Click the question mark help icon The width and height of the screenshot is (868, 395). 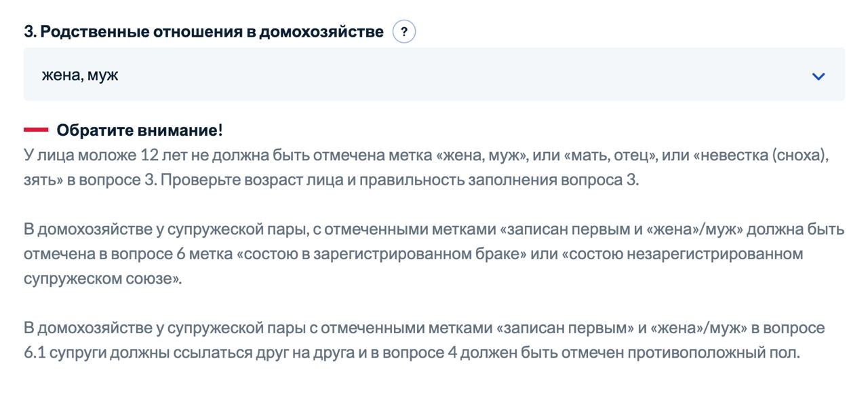tap(404, 31)
